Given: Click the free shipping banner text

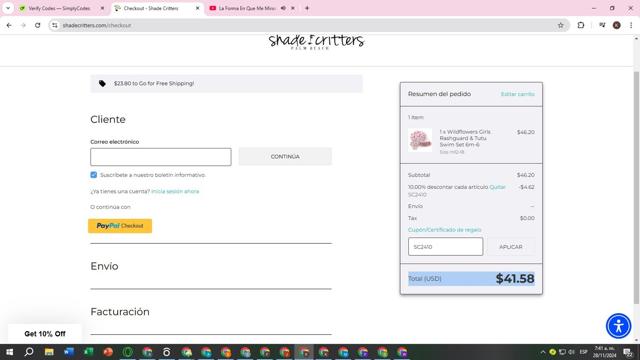Looking at the screenshot, I should (x=154, y=83).
